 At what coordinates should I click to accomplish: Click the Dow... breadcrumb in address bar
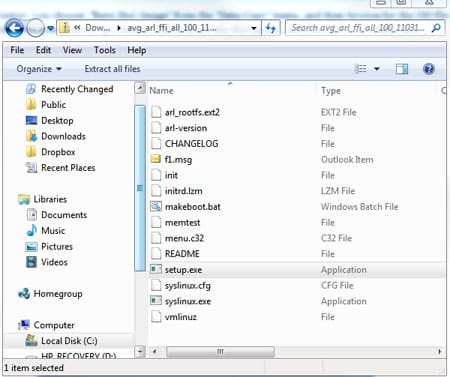pyautogui.click(x=97, y=28)
